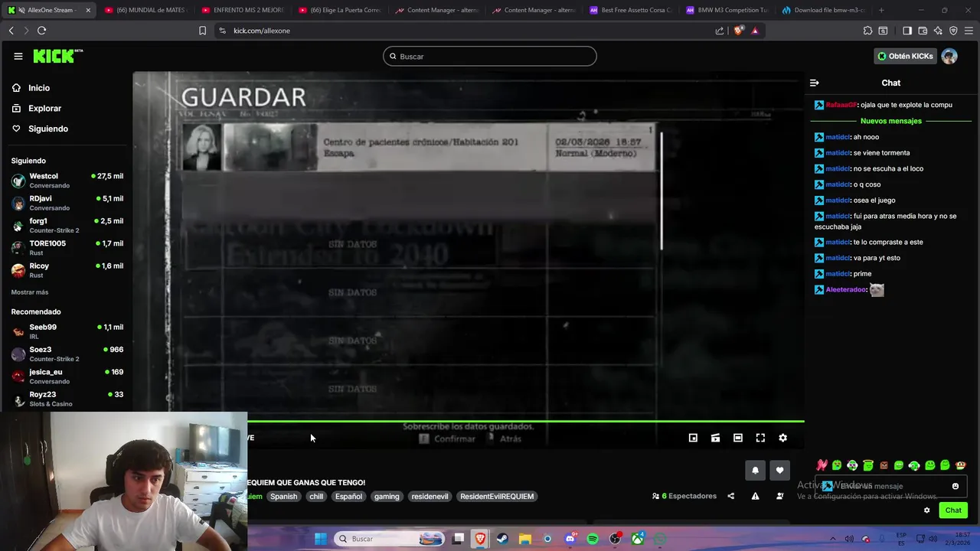Open the Kick hamburger sidebar menu

(18, 56)
